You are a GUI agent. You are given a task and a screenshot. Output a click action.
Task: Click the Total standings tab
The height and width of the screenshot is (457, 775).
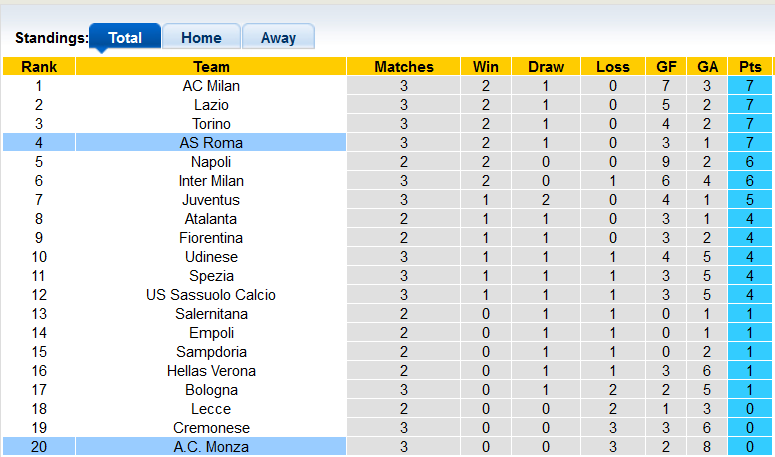[x=125, y=38]
